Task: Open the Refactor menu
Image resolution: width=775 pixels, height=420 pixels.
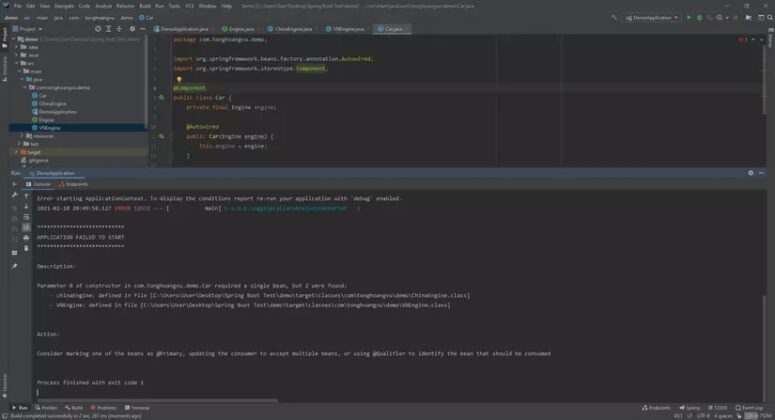Action: point(125,6)
